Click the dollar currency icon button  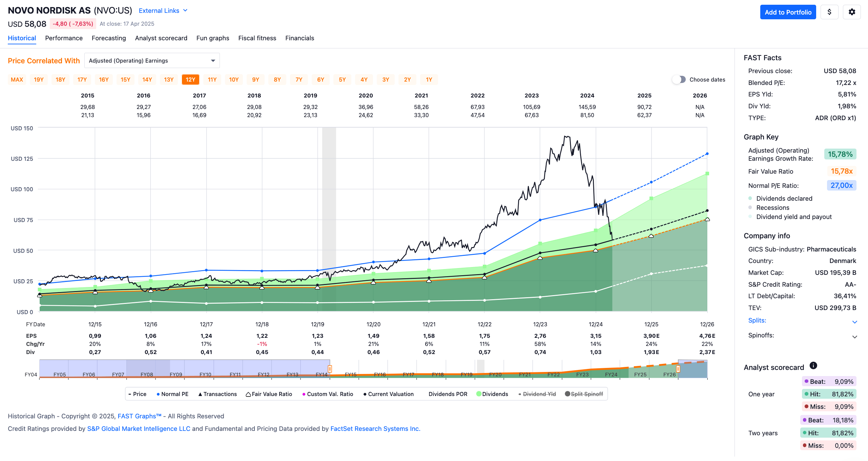point(829,12)
